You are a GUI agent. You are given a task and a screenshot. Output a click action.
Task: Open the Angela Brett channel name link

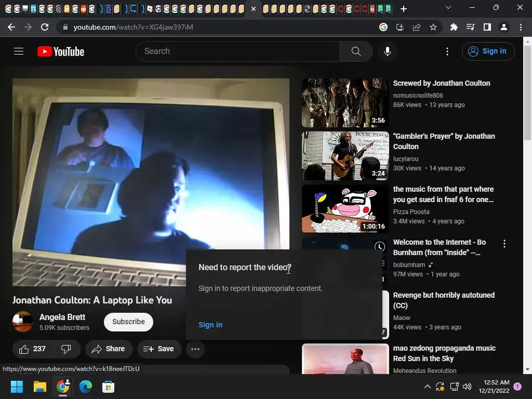point(62,317)
